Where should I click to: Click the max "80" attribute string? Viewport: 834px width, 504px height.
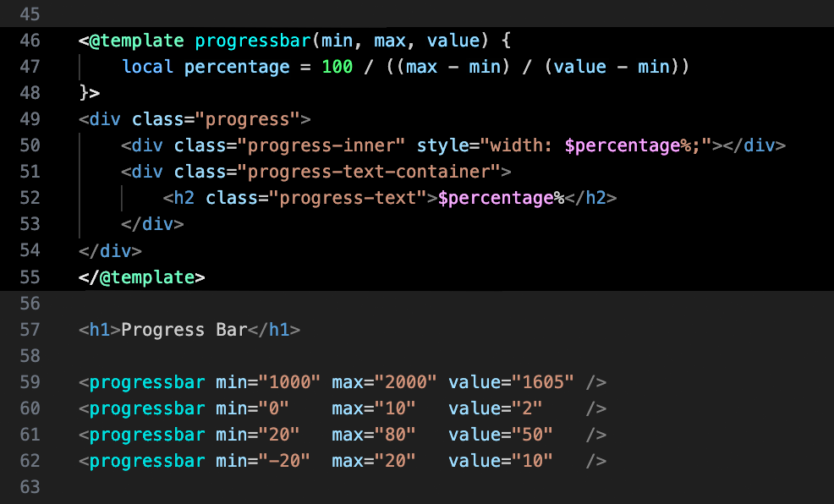(x=395, y=434)
